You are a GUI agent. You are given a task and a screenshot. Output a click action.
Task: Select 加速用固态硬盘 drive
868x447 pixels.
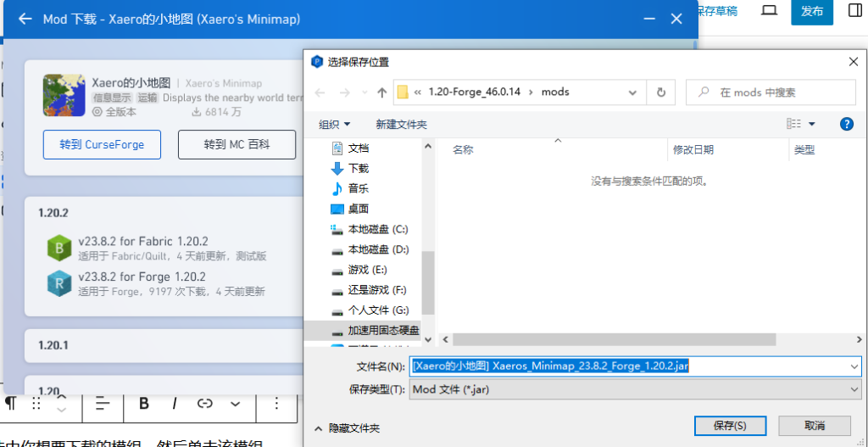point(383,331)
